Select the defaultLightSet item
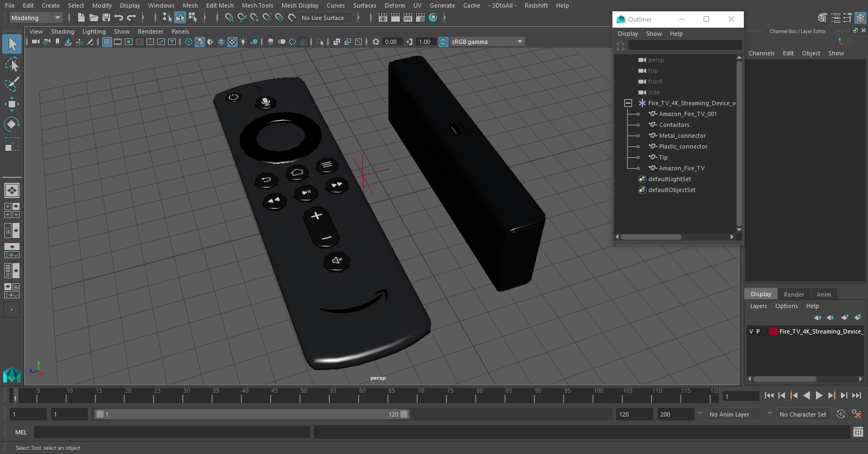The width and height of the screenshot is (868, 454). tap(669, 179)
